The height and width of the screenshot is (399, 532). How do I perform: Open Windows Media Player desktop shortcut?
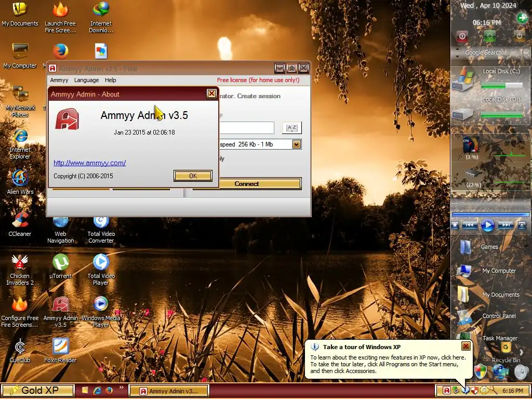pyautogui.click(x=101, y=312)
